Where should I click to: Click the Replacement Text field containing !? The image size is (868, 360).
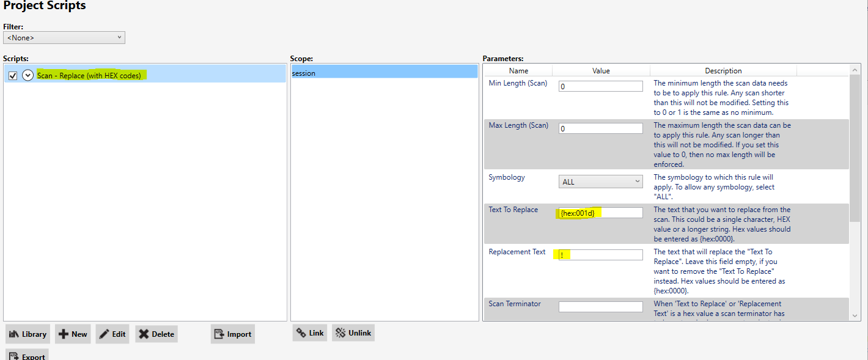[x=600, y=254]
